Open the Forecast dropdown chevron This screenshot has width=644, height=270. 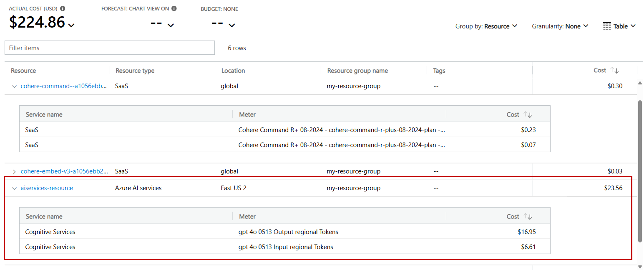pos(171,25)
